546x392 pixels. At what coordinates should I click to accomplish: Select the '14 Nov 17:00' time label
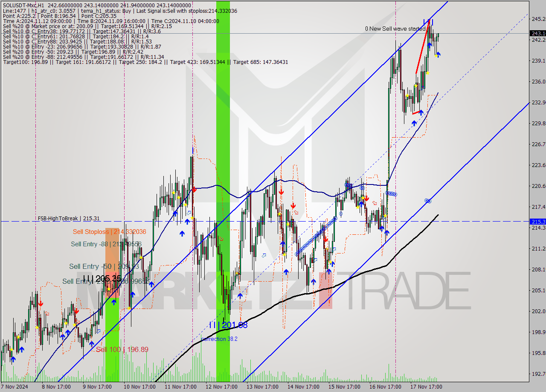303,387
